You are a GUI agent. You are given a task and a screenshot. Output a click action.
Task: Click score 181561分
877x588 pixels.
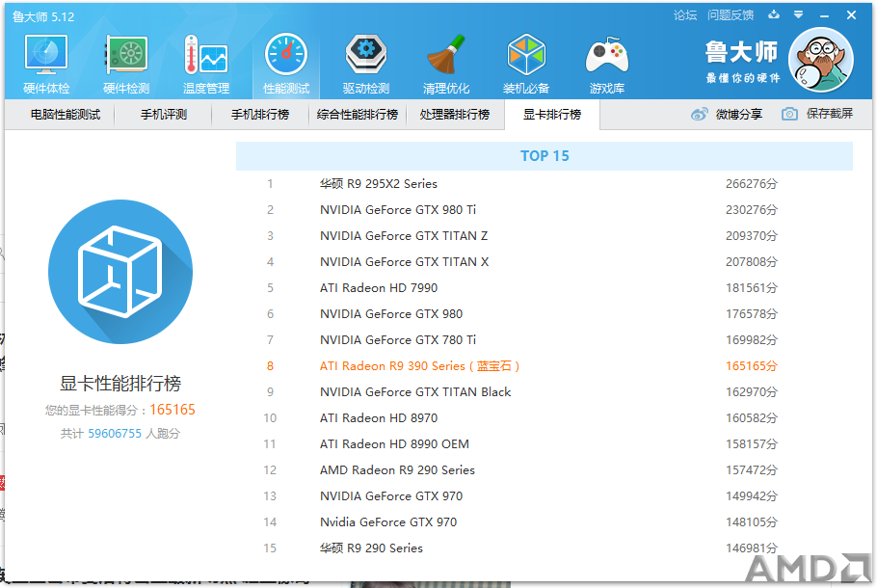tap(751, 287)
